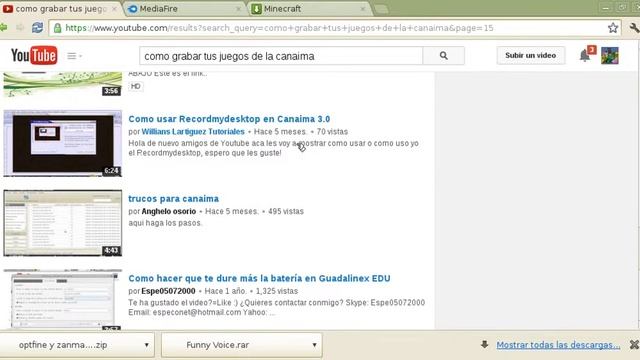
Task: Open the browser wrench menu
Action: [x=634, y=28]
